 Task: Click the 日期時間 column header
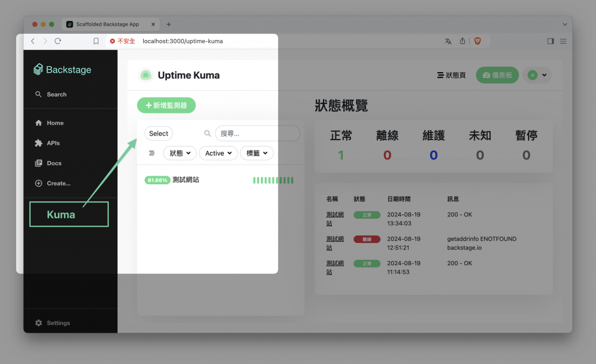point(399,199)
